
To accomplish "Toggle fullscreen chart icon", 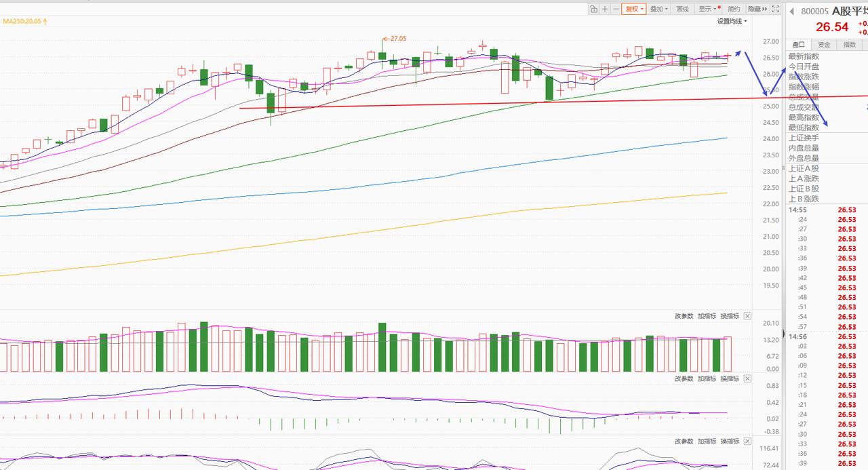I will tap(776, 9).
